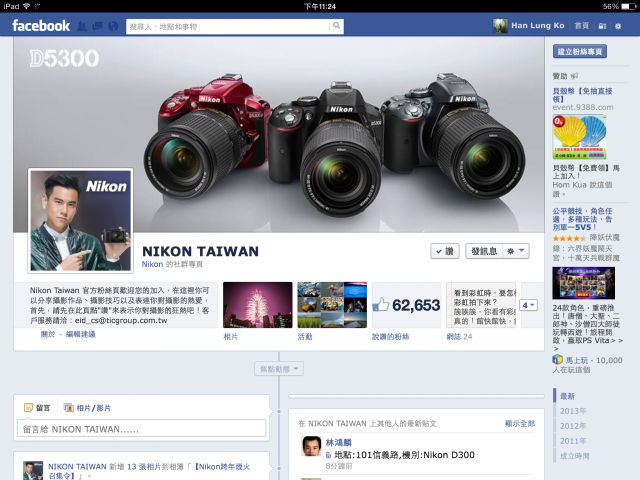Open Nikon Taiwan profile picture

(81, 220)
